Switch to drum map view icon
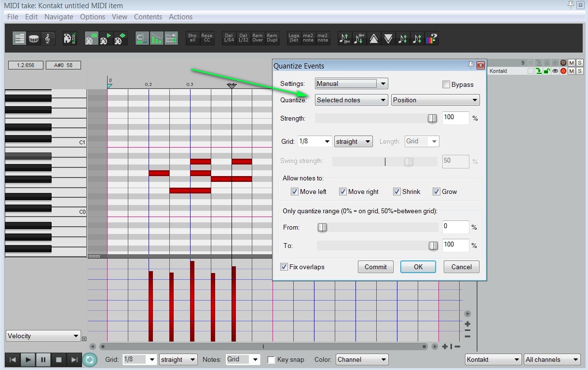Viewport: 588px width, 370px height. [x=33, y=39]
